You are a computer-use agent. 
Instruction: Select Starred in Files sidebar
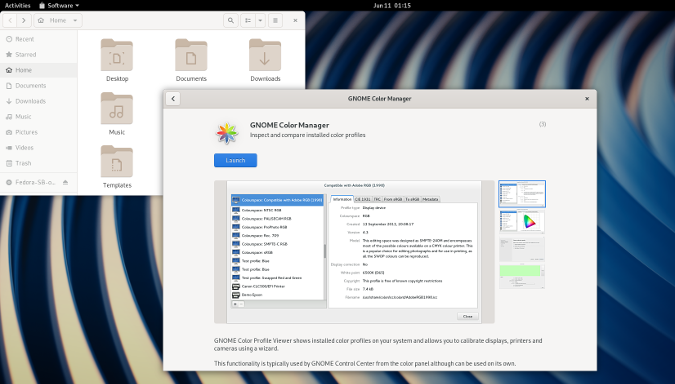pyautogui.click(x=38, y=55)
